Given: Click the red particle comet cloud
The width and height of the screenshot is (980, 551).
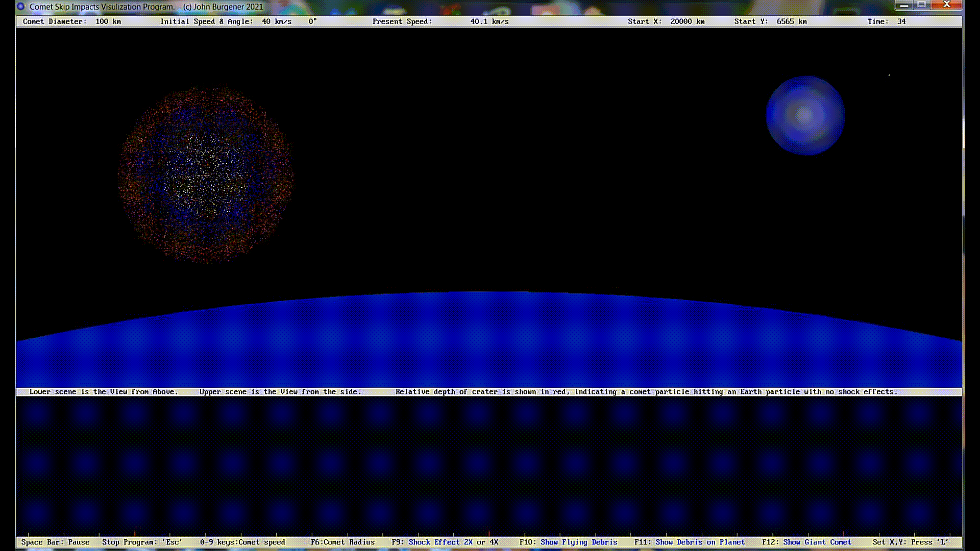Looking at the screenshot, I should 205,175.
